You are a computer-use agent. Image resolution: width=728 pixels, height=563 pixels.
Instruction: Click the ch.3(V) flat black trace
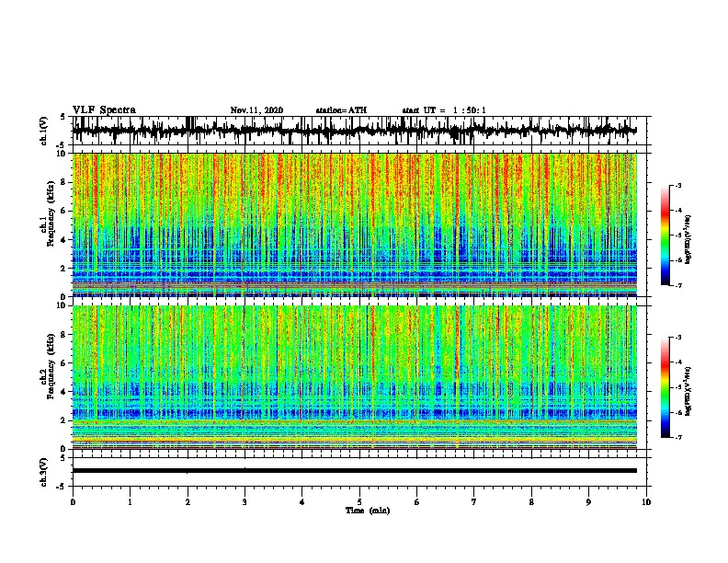click(x=355, y=471)
